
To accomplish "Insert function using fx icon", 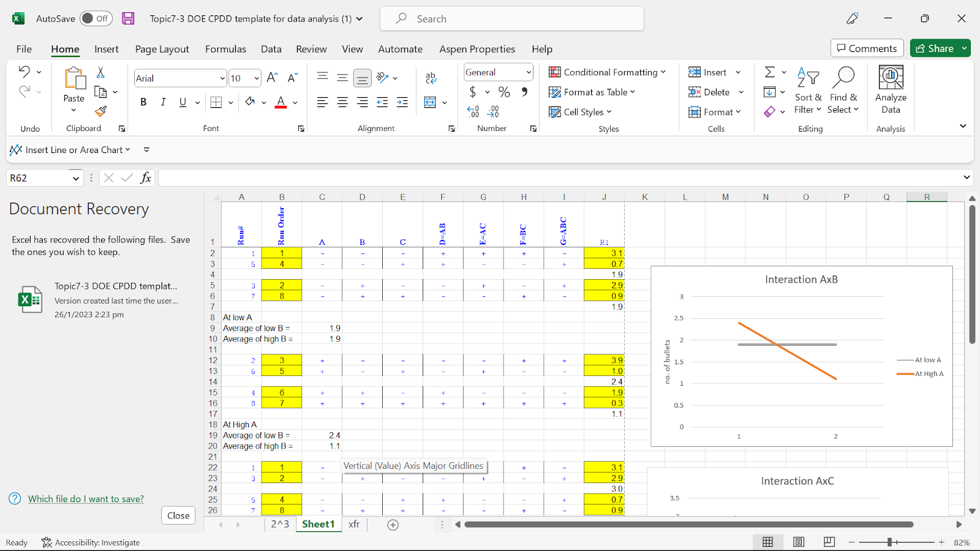I will (x=146, y=178).
